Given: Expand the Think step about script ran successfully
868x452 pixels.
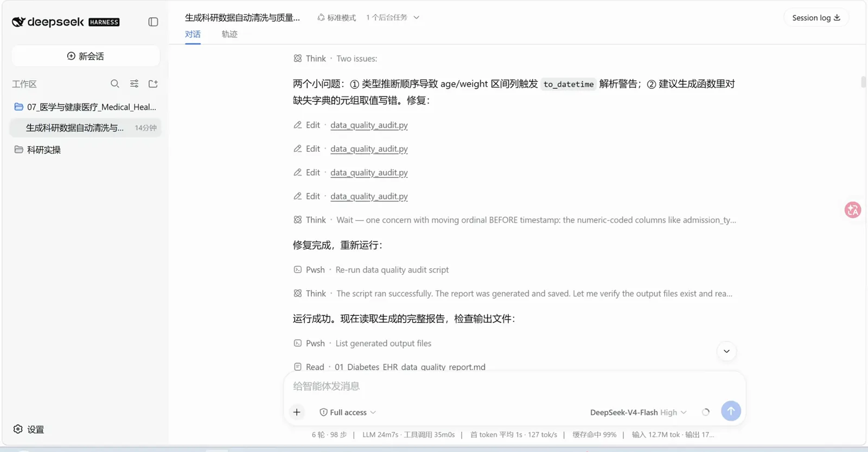Looking at the screenshot, I should pos(513,294).
